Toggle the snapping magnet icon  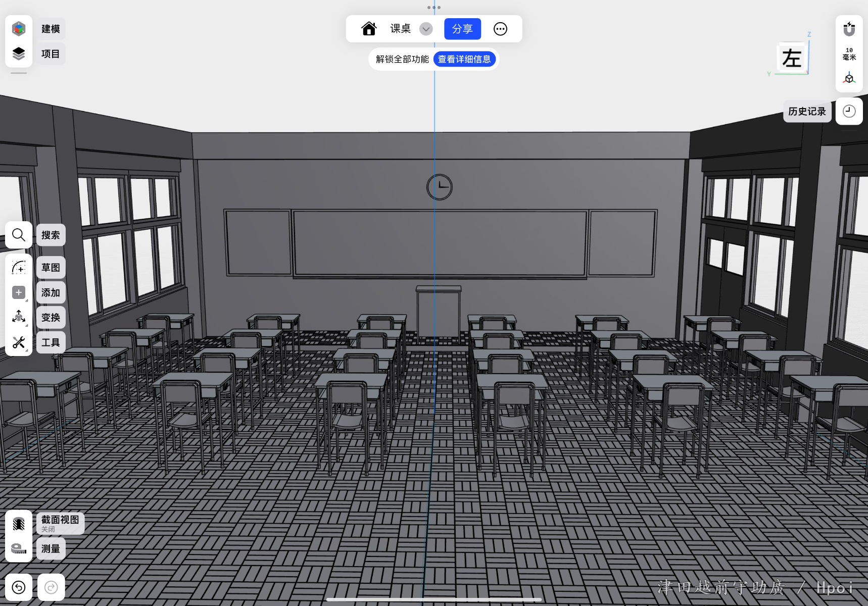(x=849, y=29)
